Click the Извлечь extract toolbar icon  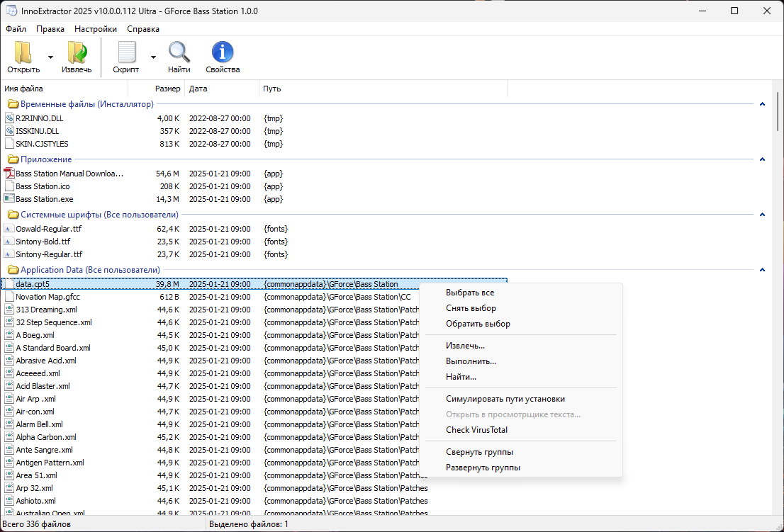77,52
